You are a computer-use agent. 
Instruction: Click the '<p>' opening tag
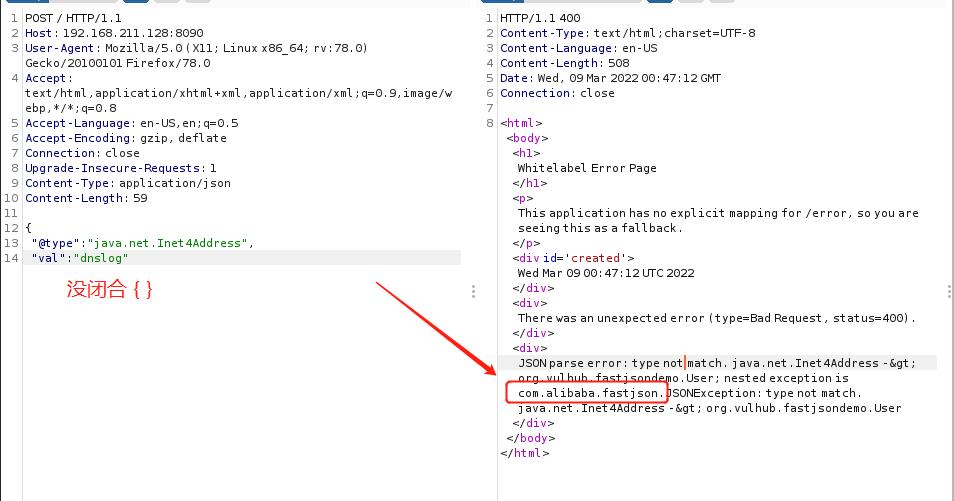(x=523, y=198)
